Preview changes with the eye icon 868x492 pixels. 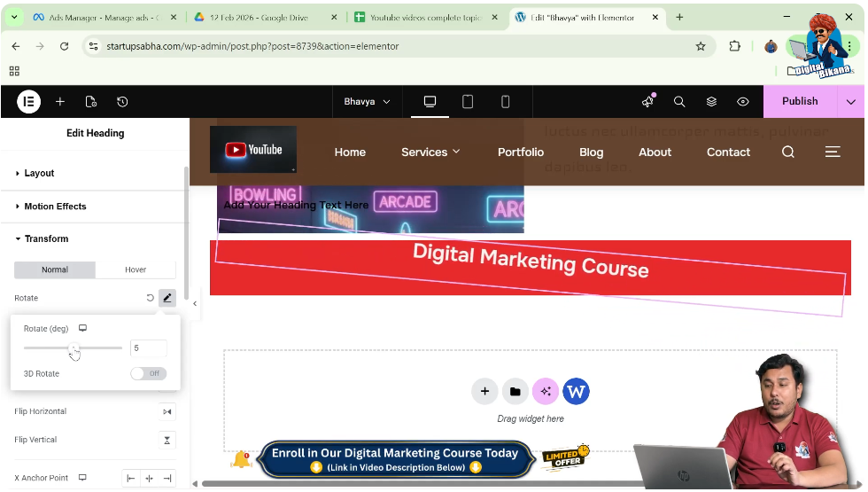coord(743,102)
